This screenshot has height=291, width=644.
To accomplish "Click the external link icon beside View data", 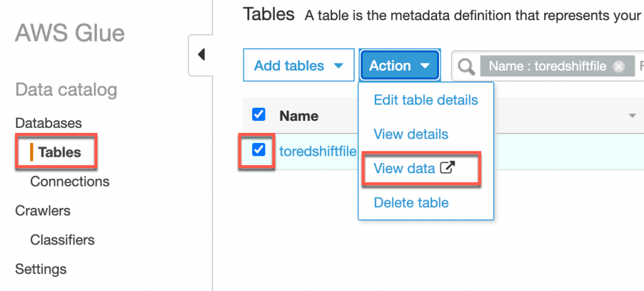I will click(x=447, y=168).
